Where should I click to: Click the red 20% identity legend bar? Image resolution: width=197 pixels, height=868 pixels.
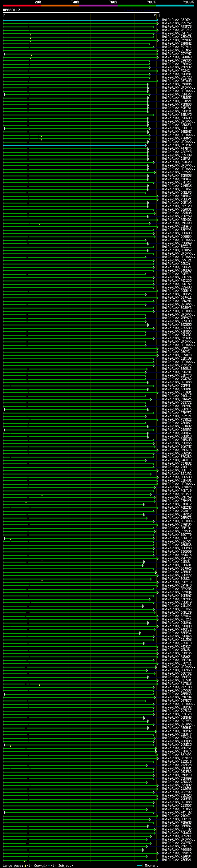22,6
